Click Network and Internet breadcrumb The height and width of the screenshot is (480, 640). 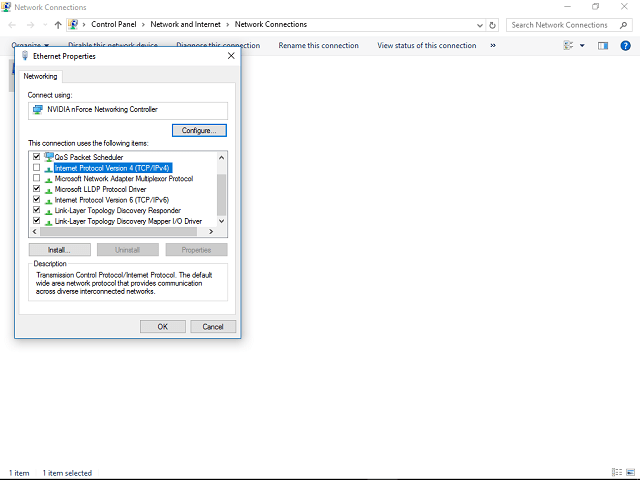(185, 24)
